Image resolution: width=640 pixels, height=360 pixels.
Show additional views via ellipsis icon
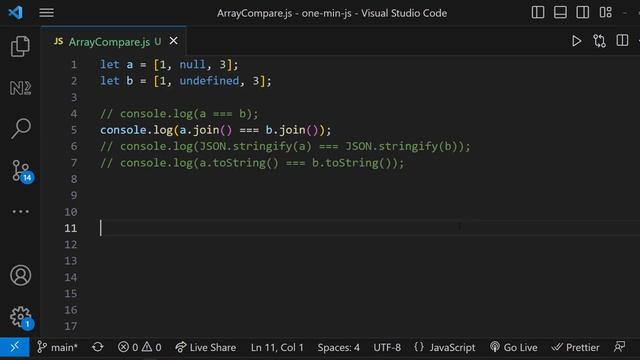tap(20, 211)
